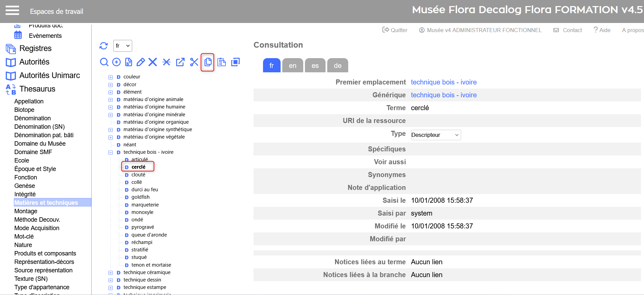The width and height of the screenshot is (644, 295).
Task: Click the magnifier search icon
Action: click(x=104, y=62)
